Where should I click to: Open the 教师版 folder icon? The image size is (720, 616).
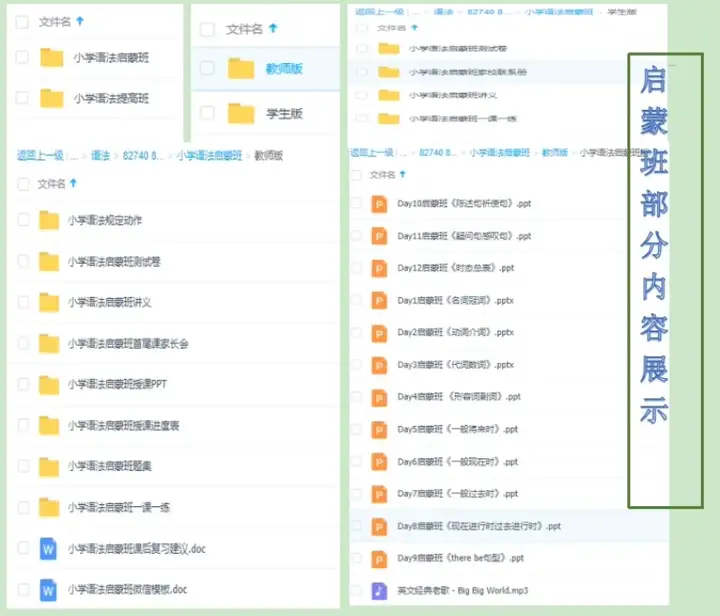(x=241, y=69)
